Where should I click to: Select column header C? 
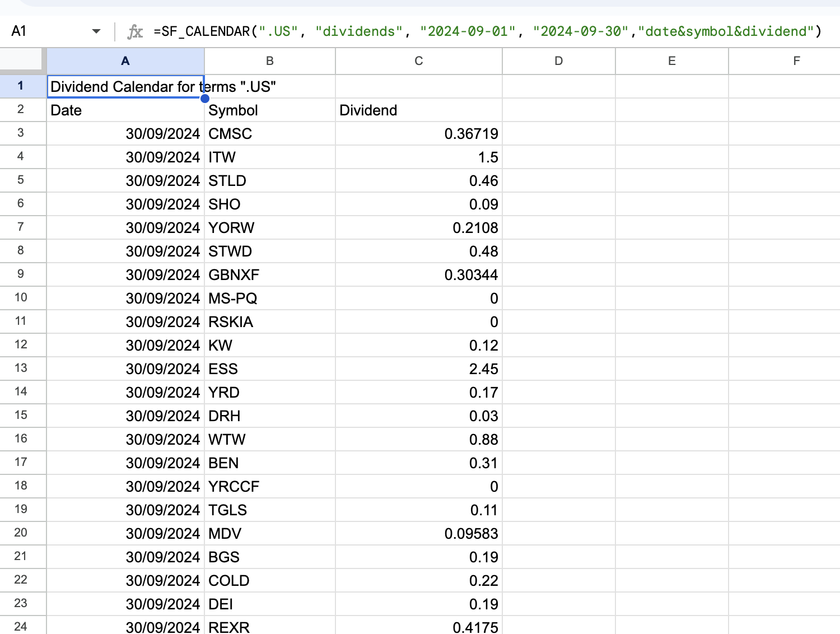tap(418, 61)
